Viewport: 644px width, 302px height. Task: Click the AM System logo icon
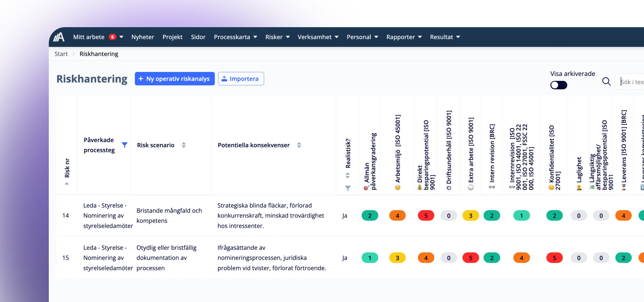pyautogui.click(x=59, y=37)
